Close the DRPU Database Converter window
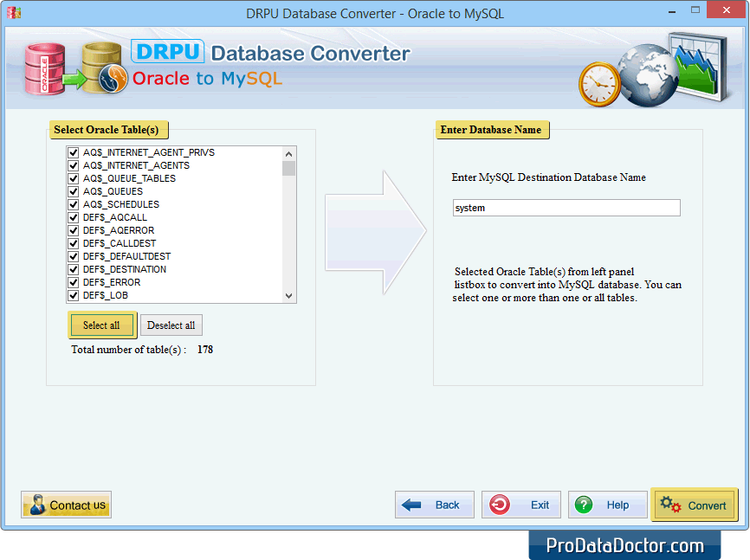The image size is (750, 560). point(726,10)
